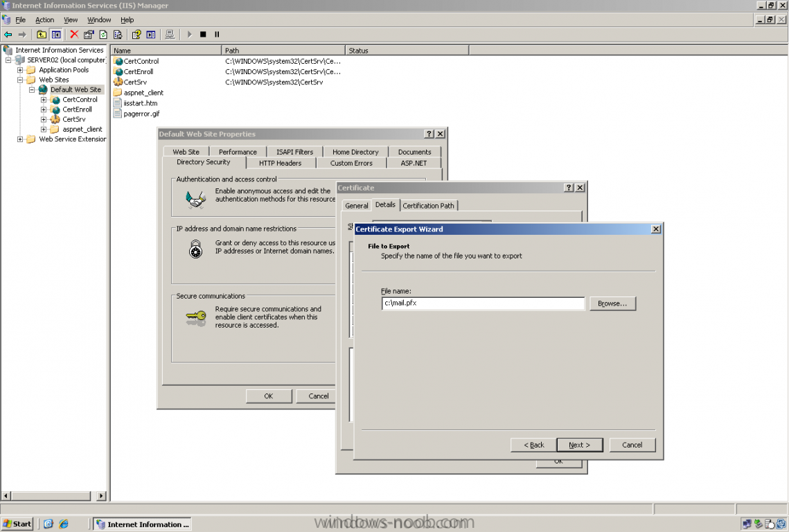Click the show/hide action pane icon
Image resolution: width=789 pixels, height=532 pixels.
[151, 35]
